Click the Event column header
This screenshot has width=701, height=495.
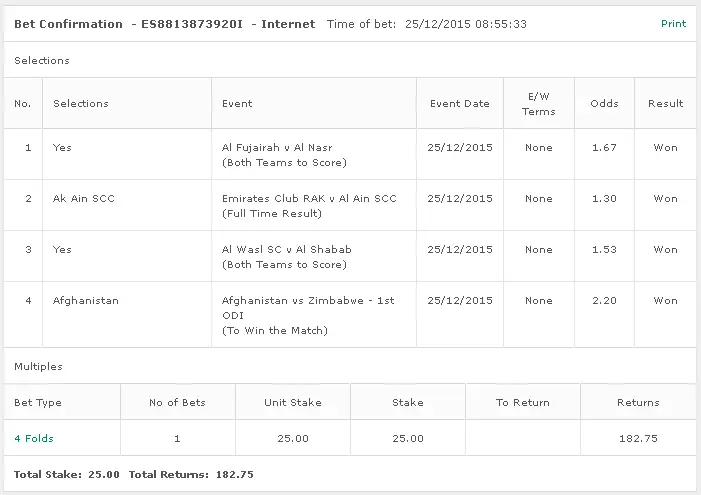237,103
